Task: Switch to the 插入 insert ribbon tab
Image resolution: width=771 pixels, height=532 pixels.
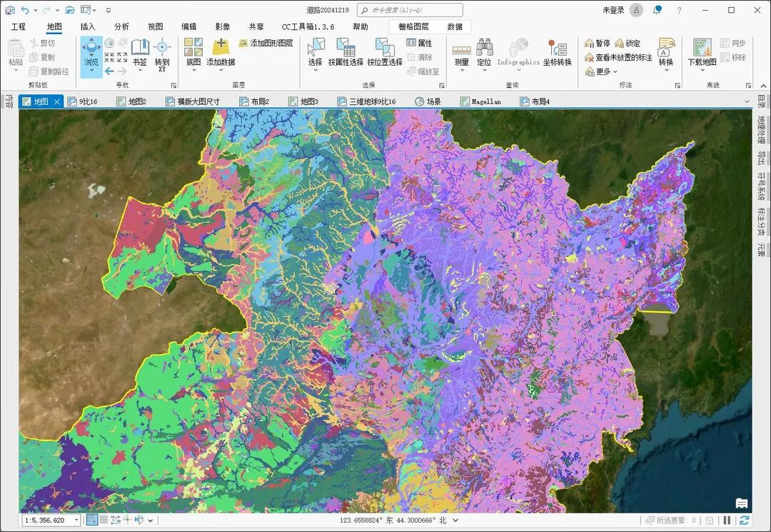Action: (x=88, y=26)
